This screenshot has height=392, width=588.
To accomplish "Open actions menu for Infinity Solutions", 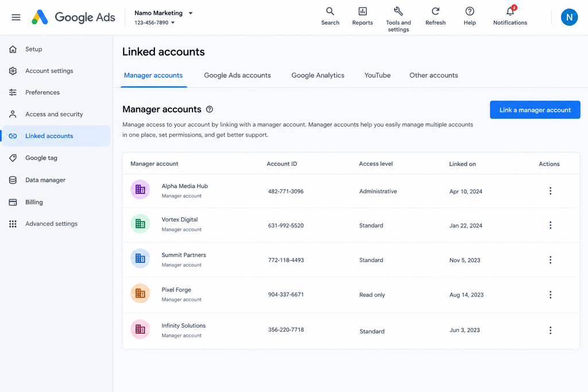I will pyautogui.click(x=550, y=330).
